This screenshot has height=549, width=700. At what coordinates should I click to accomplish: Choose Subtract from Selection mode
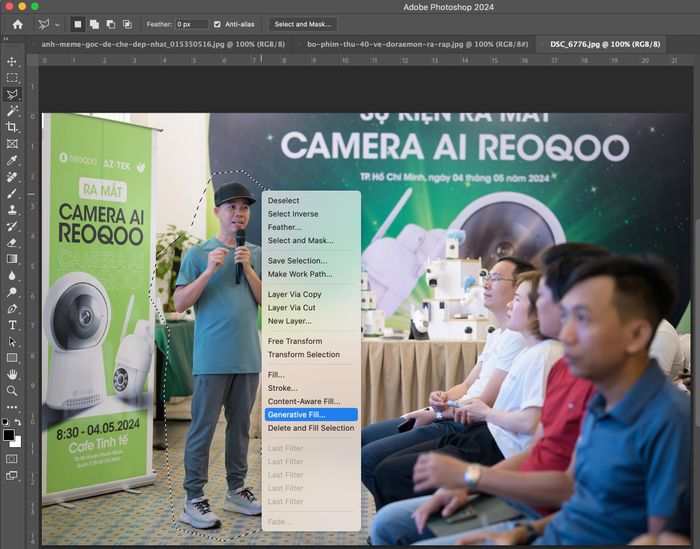[x=111, y=24]
